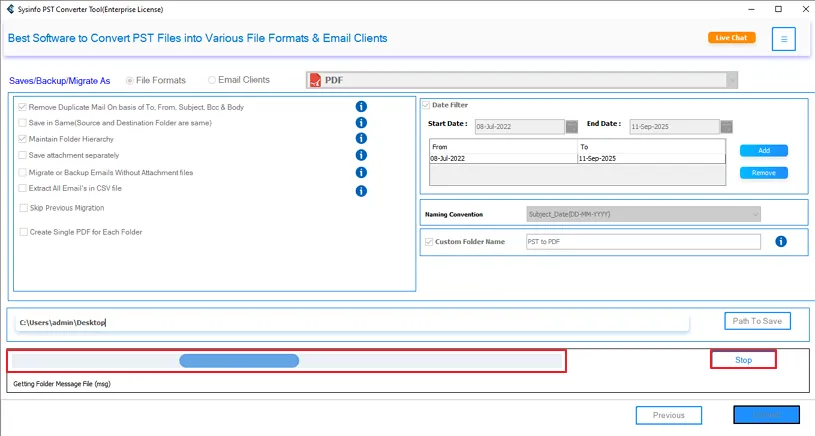Viewport: 815px width, 436px height.
Task: Select the Email Clients radio option
Action: [212, 80]
